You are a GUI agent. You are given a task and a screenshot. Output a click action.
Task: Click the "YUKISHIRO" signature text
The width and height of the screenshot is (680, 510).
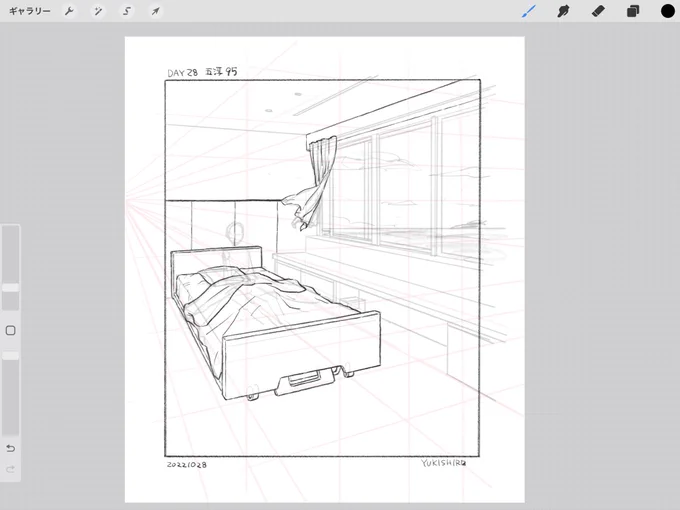click(444, 463)
